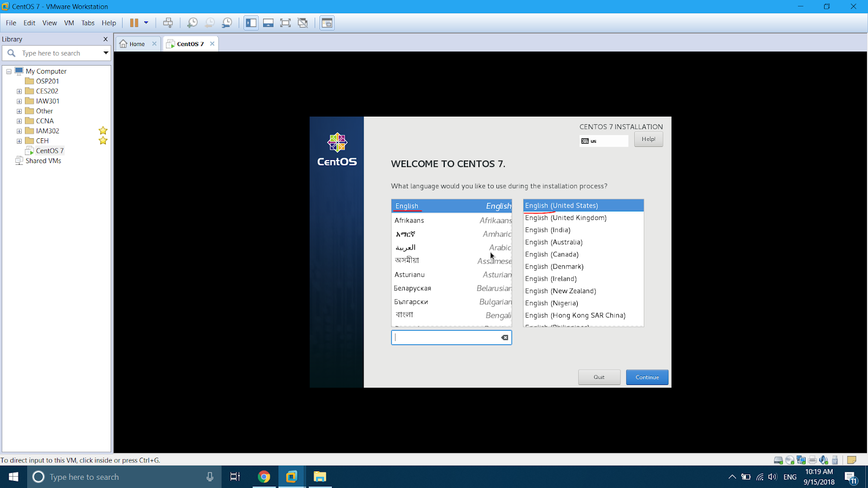The image size is (868, 488).
Task: Open the Tabs menu
Action: point(88,23)
